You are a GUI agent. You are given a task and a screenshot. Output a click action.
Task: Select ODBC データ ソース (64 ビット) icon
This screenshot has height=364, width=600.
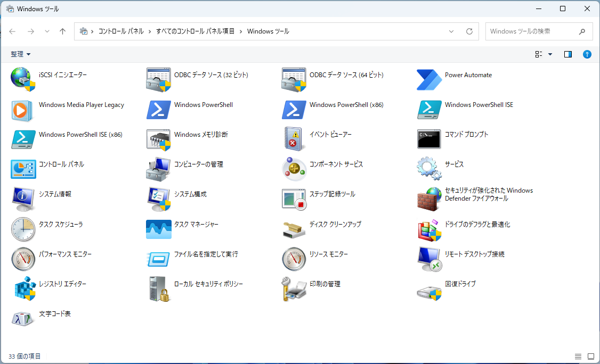pyautogui.click(x=294, y=79)
